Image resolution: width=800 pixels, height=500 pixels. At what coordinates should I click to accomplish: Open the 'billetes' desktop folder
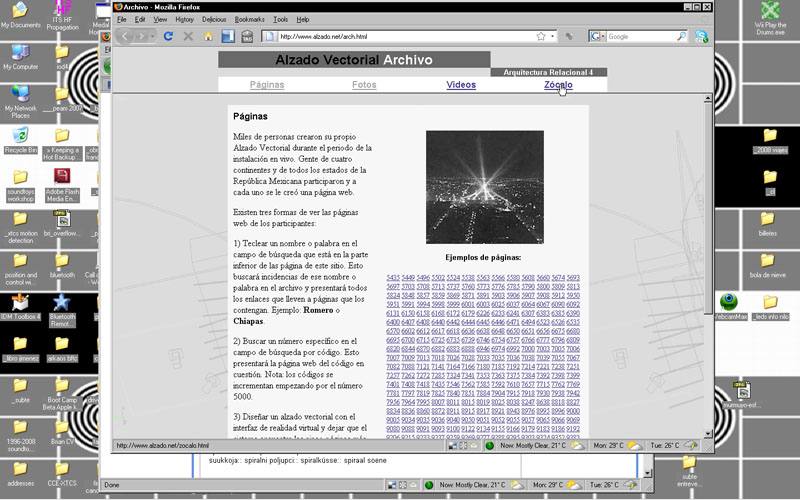768,224
